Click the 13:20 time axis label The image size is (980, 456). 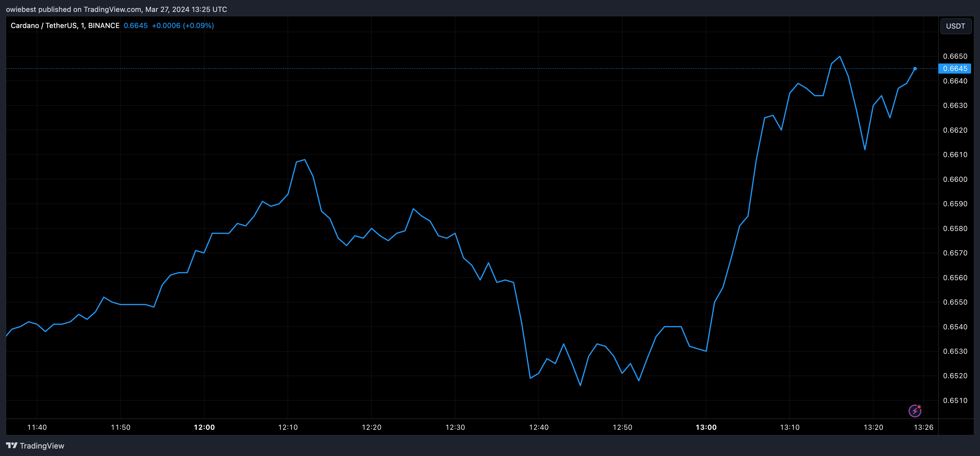click(x=874, y=427)
